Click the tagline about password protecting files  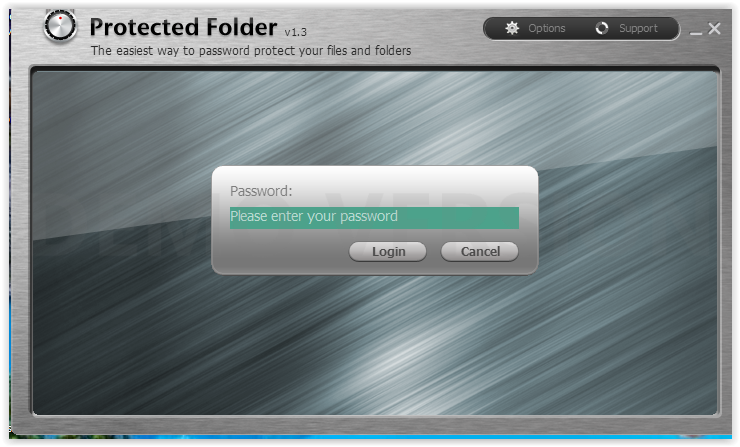point(251,51)
